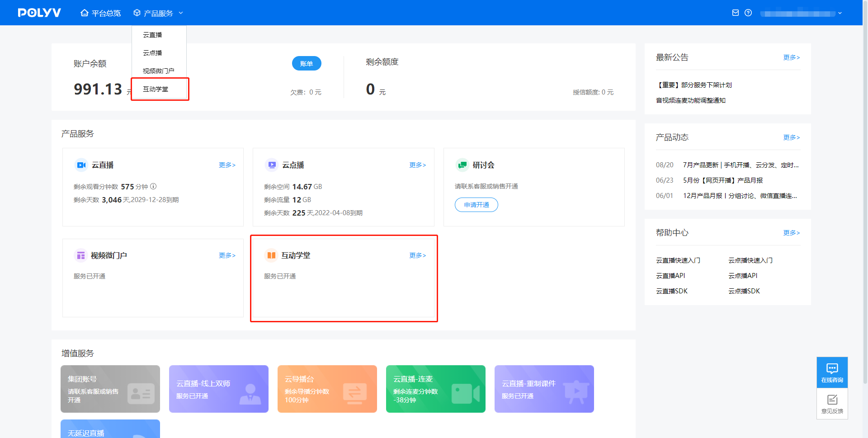Image resolution: width=868 pixels, height=438 pixels.
Task: Select 云点播 from the dropdown menu
Action: pos(159,53)
